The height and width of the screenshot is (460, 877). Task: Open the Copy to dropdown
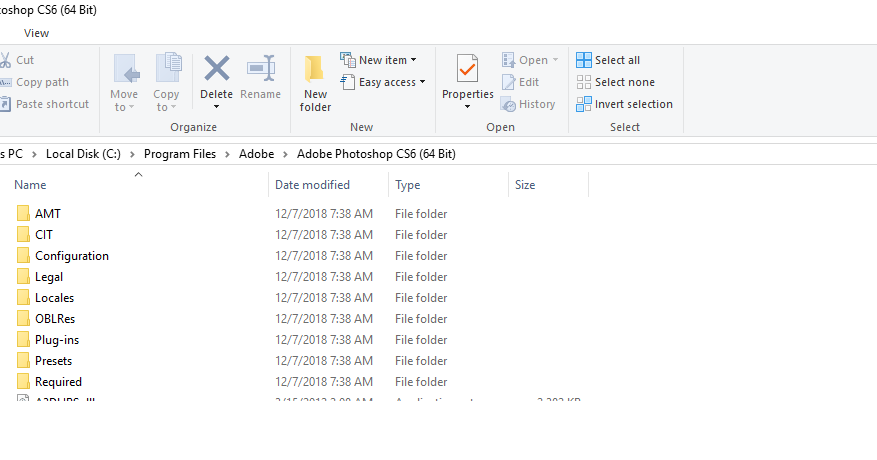[167, 83]
